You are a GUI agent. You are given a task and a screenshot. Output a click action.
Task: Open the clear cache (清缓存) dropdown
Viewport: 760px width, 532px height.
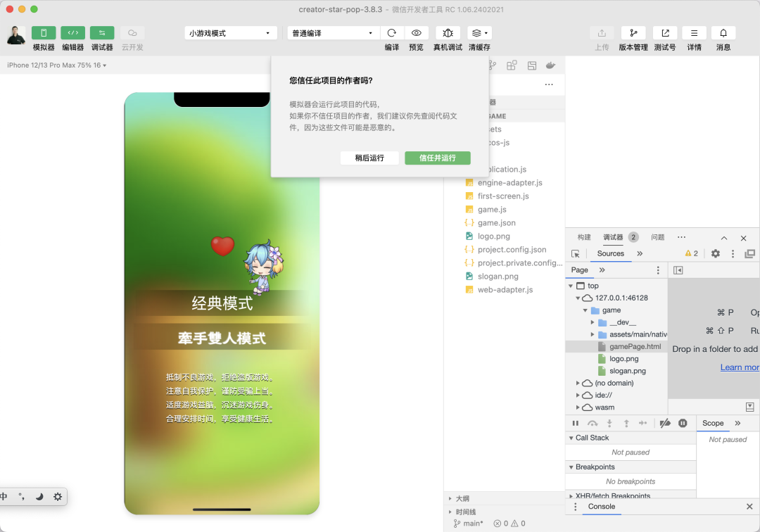pyautogui.click(x=479, y=33)
